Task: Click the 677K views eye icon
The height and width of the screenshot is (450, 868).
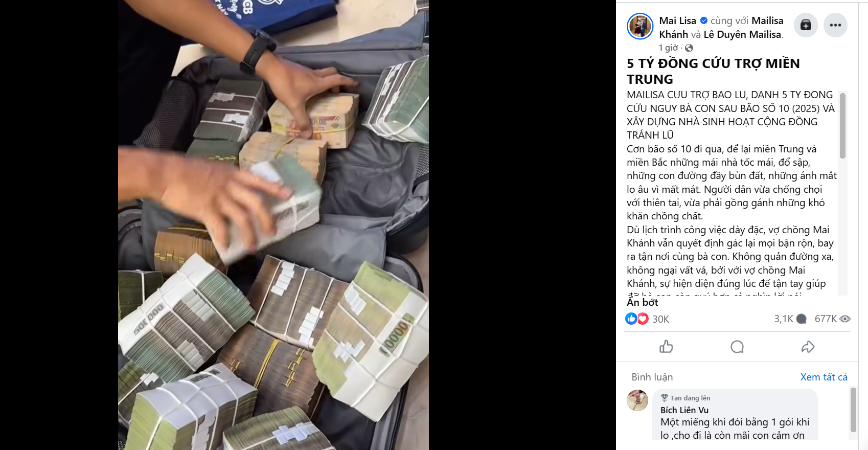Action: coord(845,319)
